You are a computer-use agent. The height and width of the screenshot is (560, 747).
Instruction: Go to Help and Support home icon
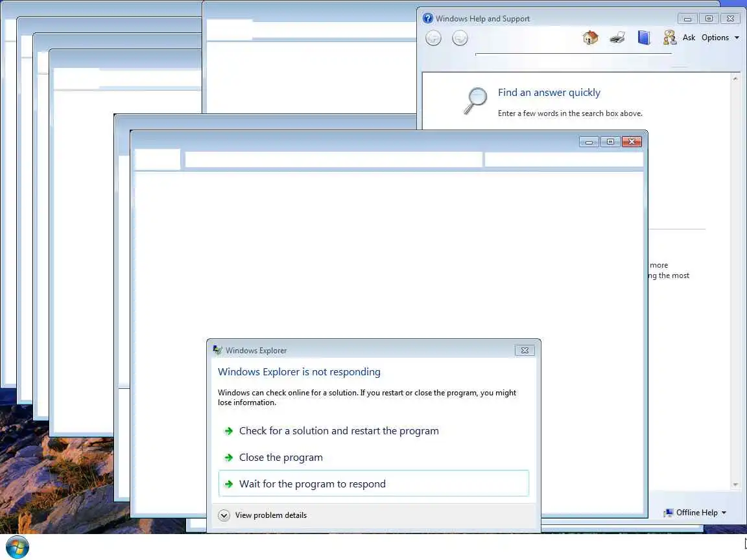click(x=590, y=38)
